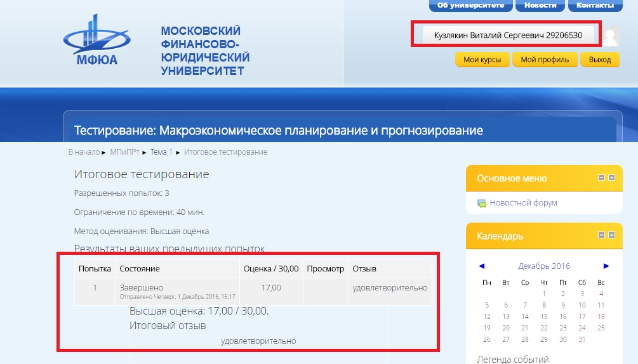The height and width of the screenshot is (364, 638).
Task: Click the Мои курсы button
Action: click(482, 60)
